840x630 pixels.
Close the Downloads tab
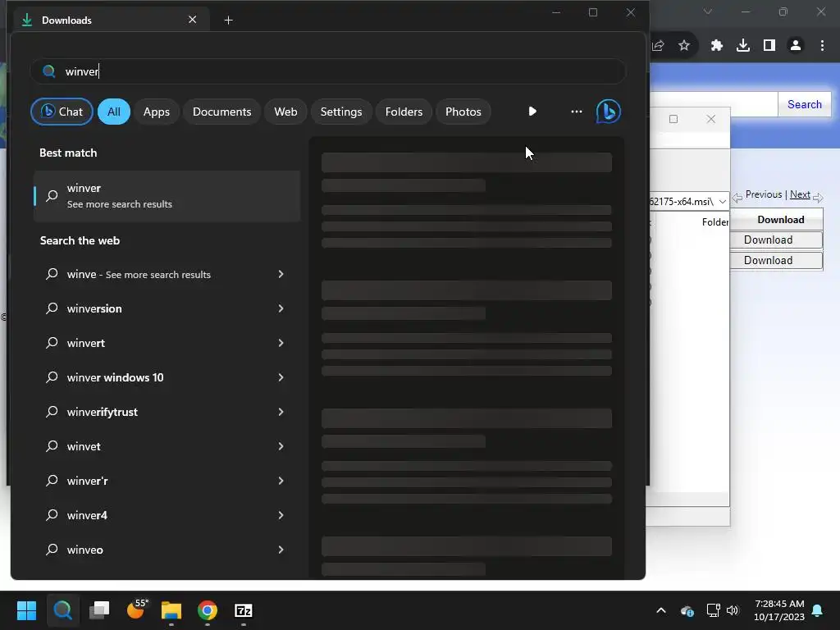point(192,20)
